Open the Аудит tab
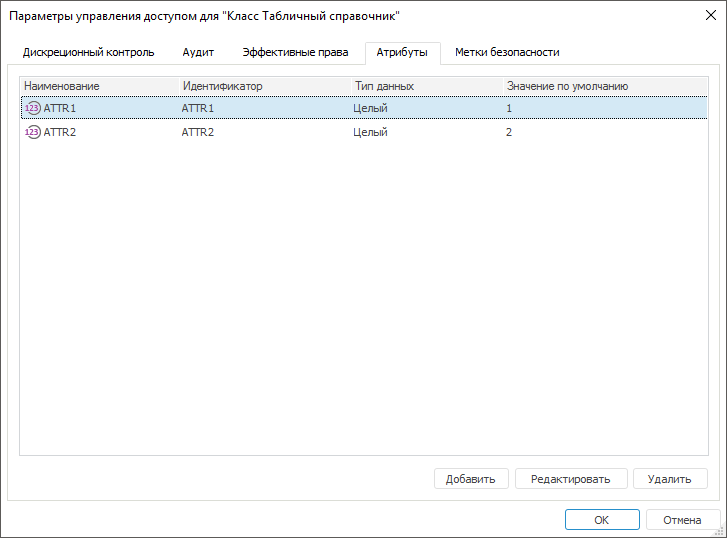Image resolution: width=727 pixels, height=538 pixels. click(x=198, y=52)
